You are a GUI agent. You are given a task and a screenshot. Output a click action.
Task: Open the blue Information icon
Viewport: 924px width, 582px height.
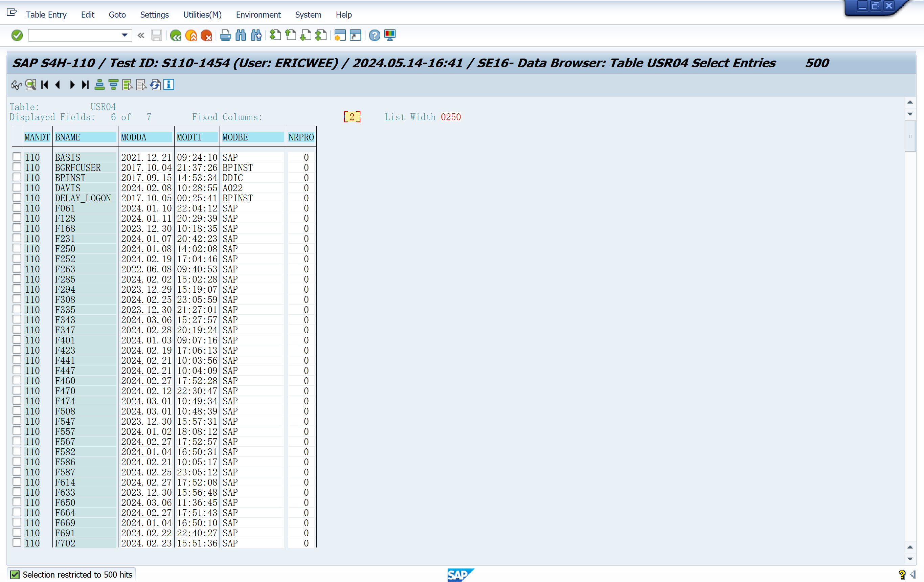point(168,84)
